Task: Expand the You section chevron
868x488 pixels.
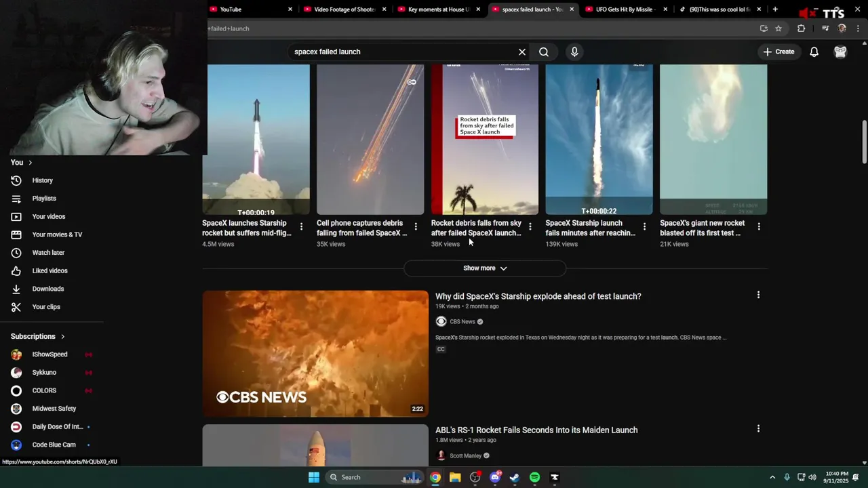Action: (30, 163)
